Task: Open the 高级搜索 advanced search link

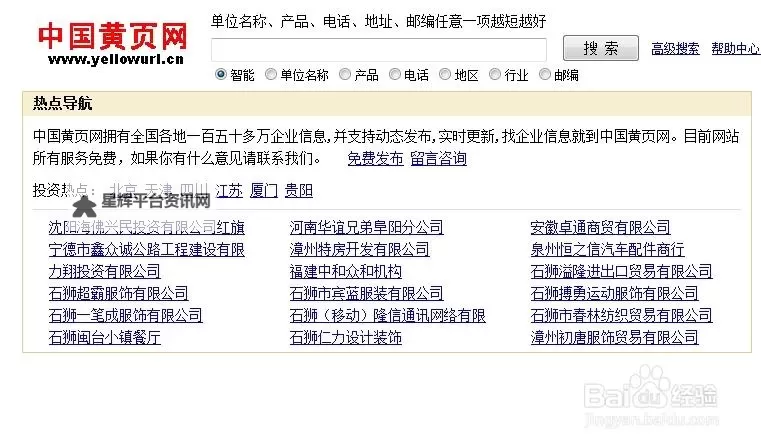Action: (x=675, y=48)
